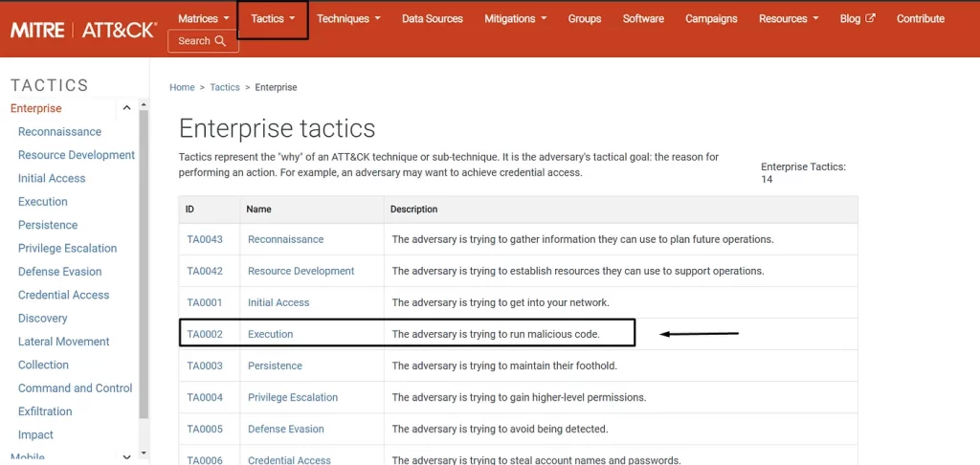
Task: Go to the Contribute page
Action: coord(920,19)
